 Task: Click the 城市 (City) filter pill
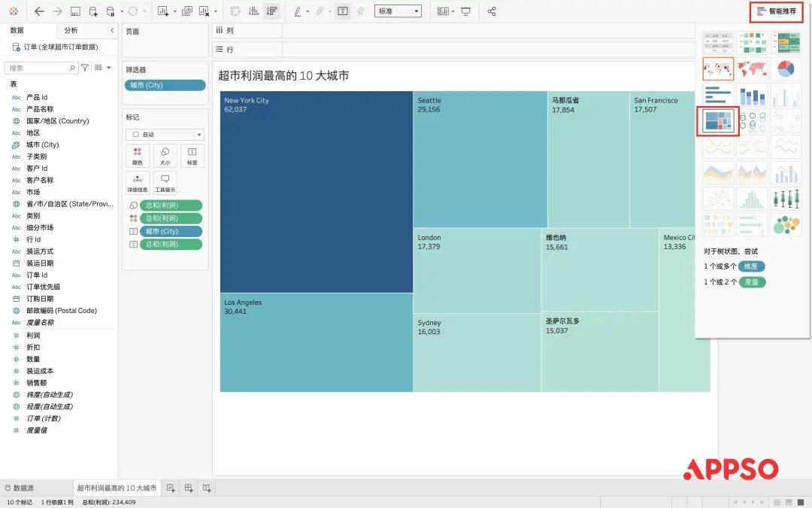coord(165,85)
